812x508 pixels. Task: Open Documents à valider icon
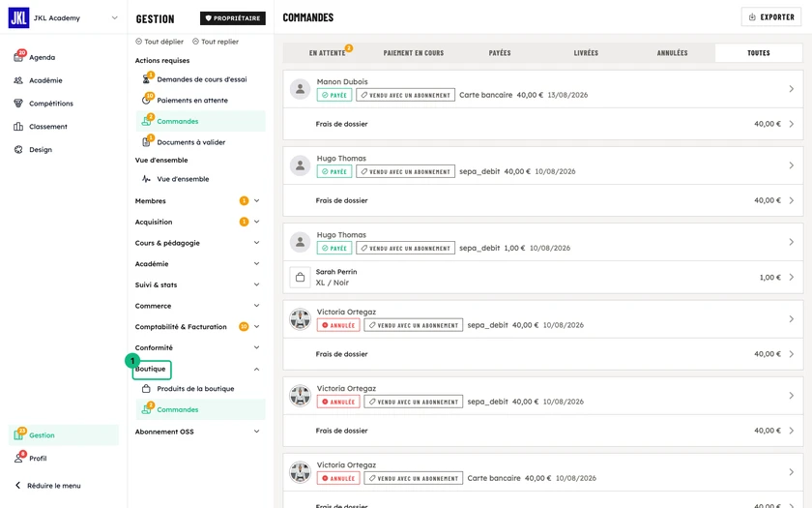click(147, 141)
